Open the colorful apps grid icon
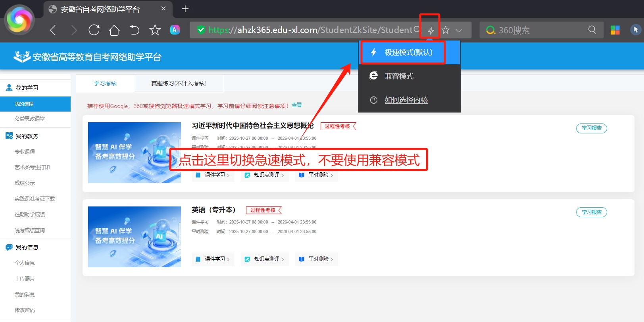This screenshot has height=322, width=644. point(615,30)
